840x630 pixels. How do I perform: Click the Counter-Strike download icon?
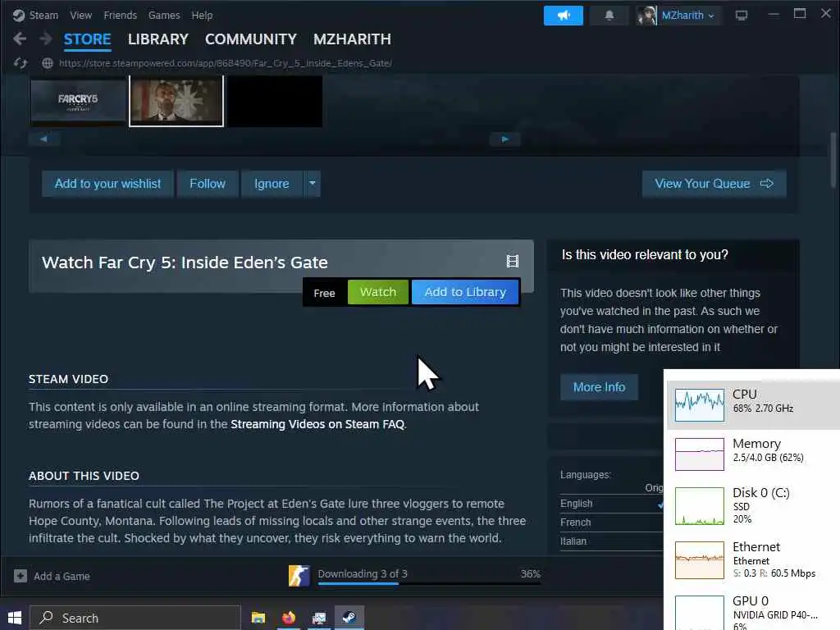point(299,575)
